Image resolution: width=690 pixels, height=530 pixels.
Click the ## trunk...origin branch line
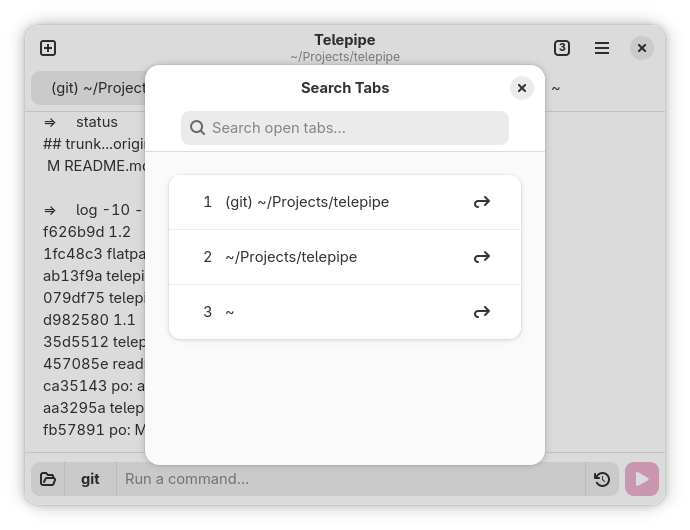[x=94, y=144]
